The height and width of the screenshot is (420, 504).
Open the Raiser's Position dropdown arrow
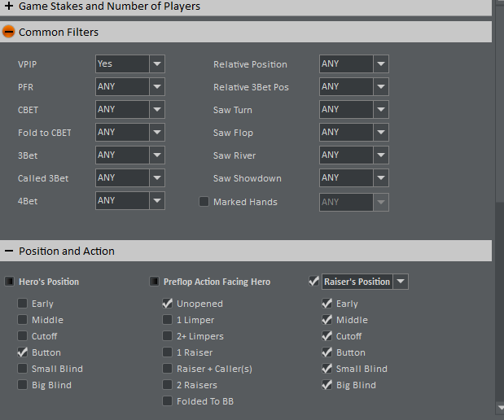(x=401, y=282)
